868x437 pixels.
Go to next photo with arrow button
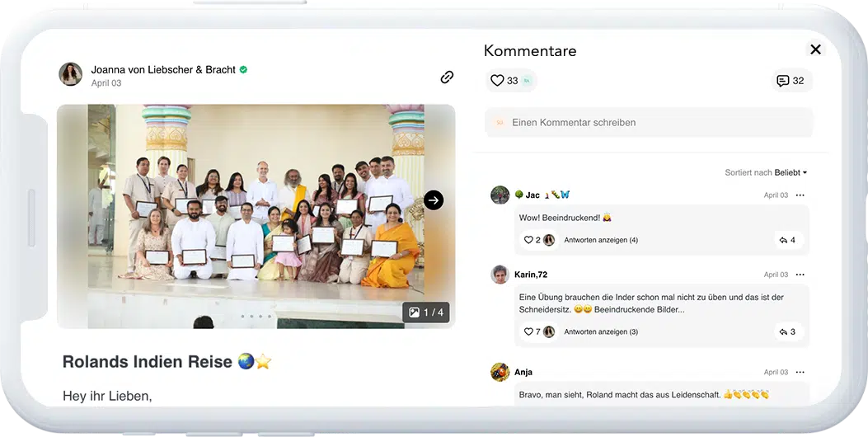pyautogui.click(x=434, y=200)
